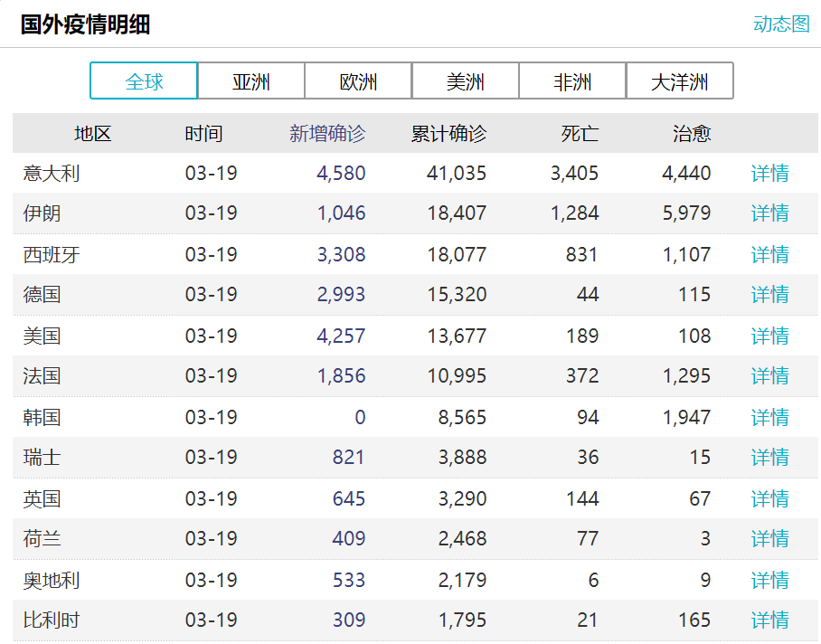Image resolution: width=821 pixels, height=644 pixels.
Task: Select the 英国 region name
Action: [x=42, y=498]
